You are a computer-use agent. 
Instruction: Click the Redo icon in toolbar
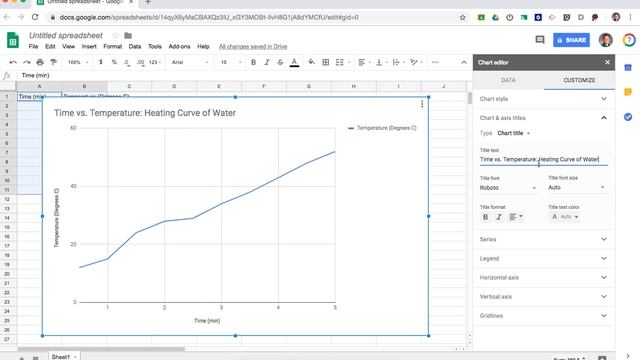[x=27, y=62]
